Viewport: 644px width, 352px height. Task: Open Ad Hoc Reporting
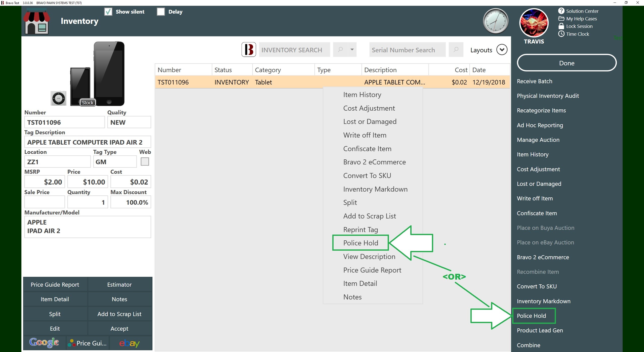click(x=540, y=125)
